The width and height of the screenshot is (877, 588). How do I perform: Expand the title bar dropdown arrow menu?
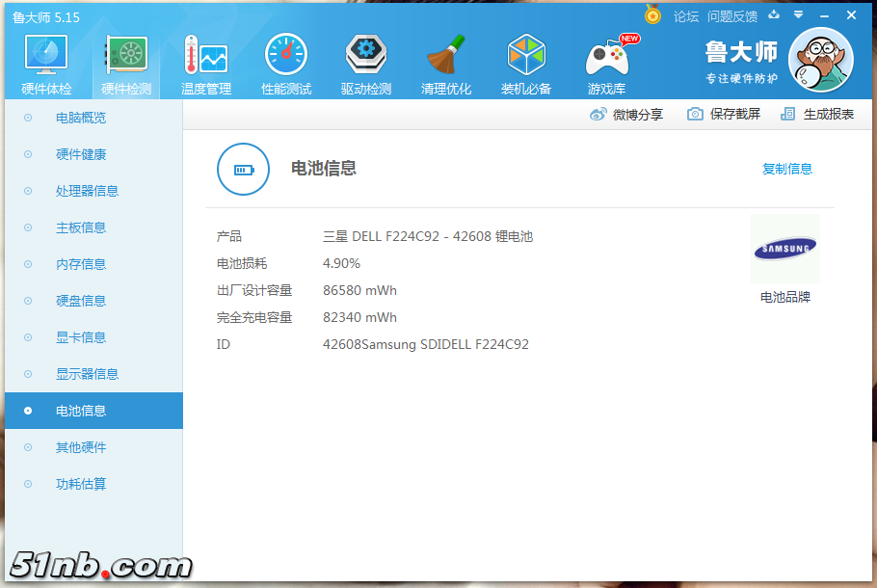[x=799, y=15]
